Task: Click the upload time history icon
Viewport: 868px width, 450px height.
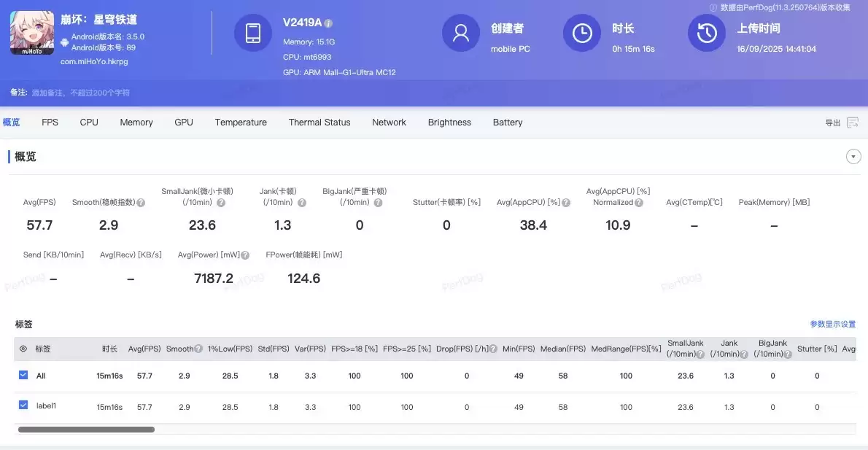Action: (x=705, y=32)
